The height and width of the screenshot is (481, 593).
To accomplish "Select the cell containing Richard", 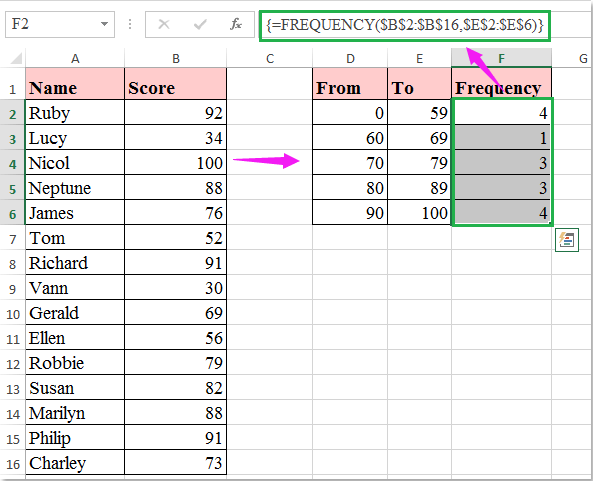I will point(75,262).
